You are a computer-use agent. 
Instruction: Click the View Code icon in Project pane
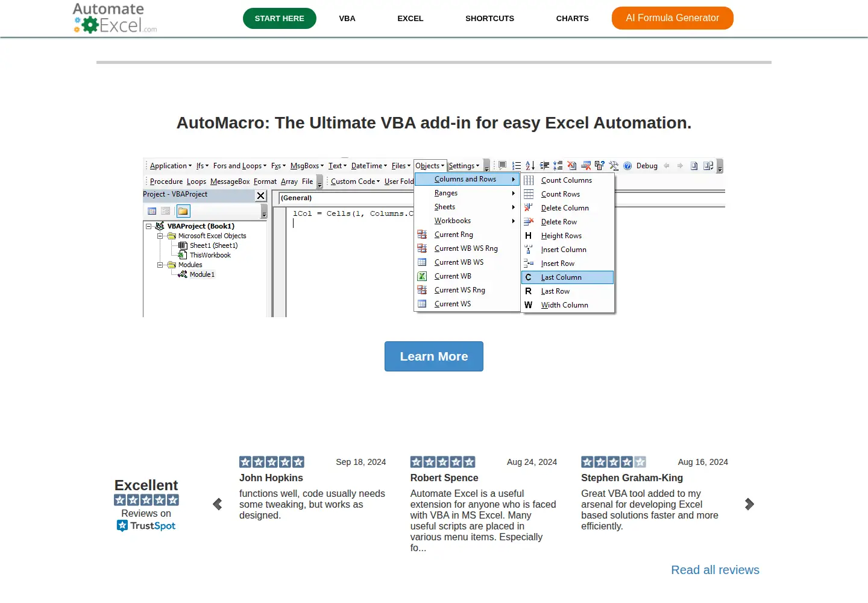pyautogui.click(x=152, y=211)
